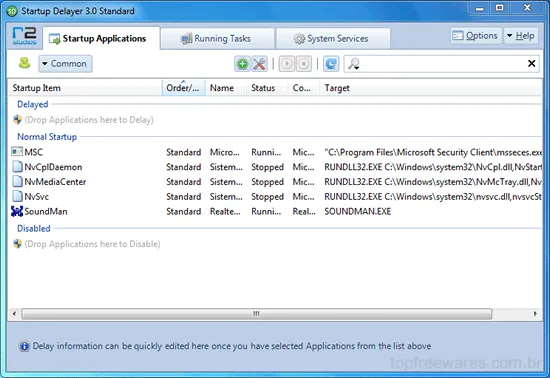Sort by Order column header
550x378 pixels.
tap(184, 88)
